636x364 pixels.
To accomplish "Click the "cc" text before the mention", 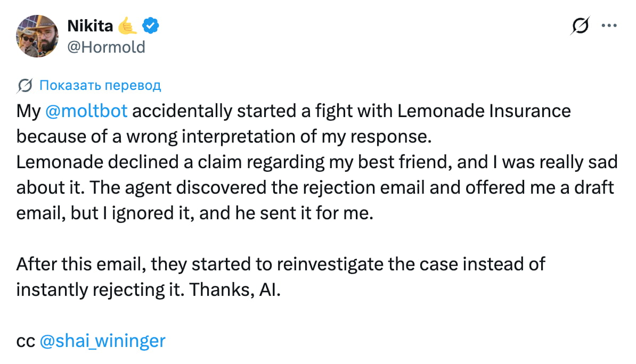I will pos(26,341).
